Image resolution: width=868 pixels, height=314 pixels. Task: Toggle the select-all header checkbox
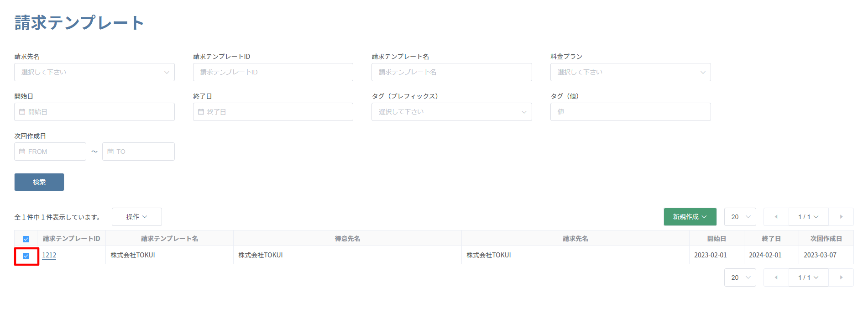tap(26, 239)
